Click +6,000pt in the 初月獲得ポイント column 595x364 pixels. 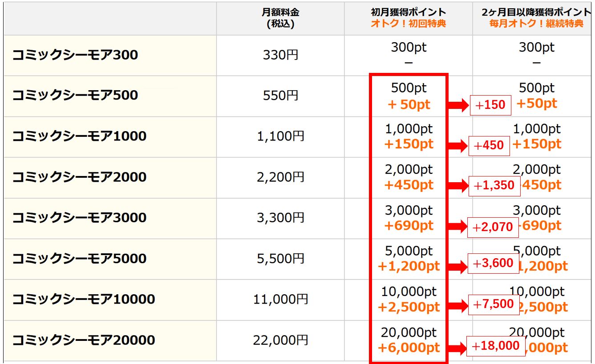click(409, 348)
